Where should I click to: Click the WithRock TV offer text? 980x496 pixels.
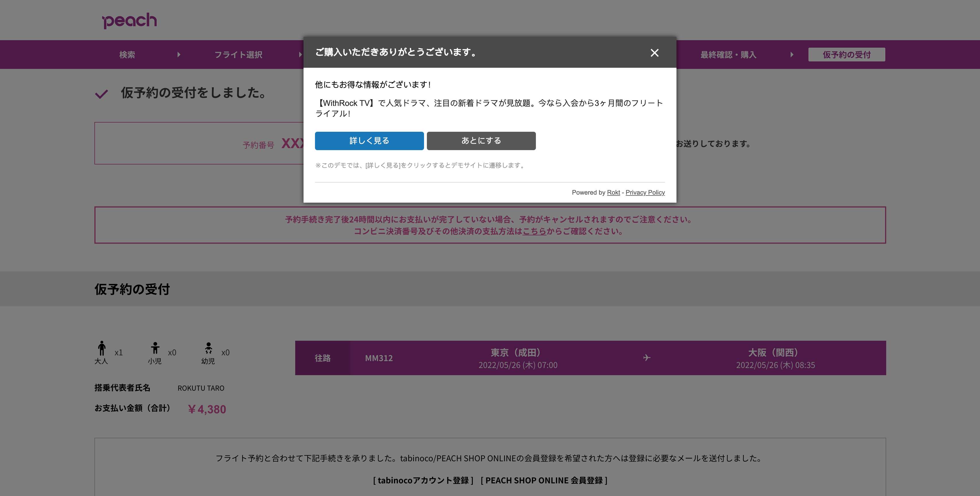[x=489, y=108]
